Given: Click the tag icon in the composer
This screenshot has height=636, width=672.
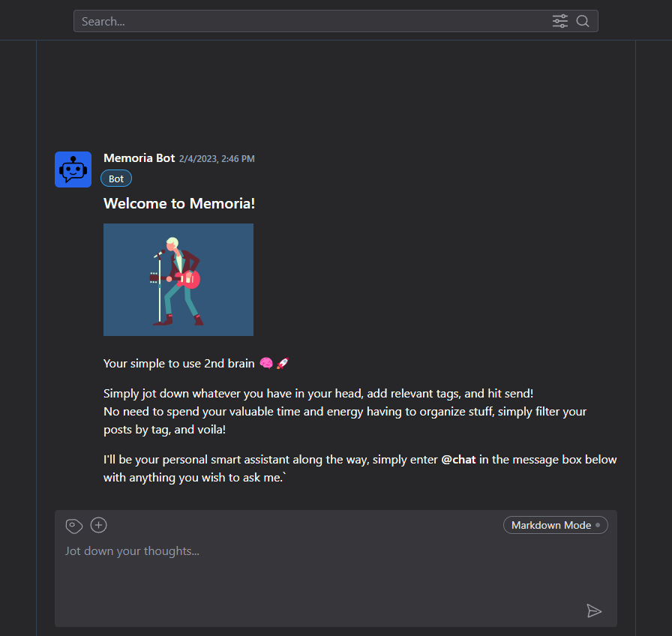Looking at the screenshot, I should pos(73,526).
